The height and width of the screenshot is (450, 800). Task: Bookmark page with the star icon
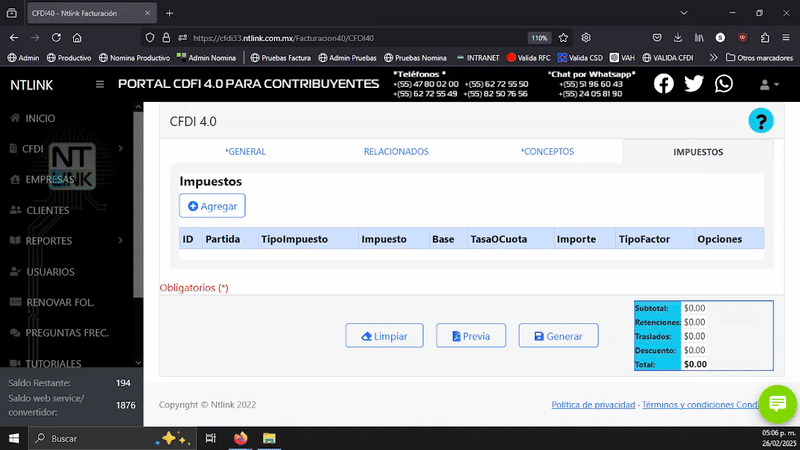coord(563,38)
